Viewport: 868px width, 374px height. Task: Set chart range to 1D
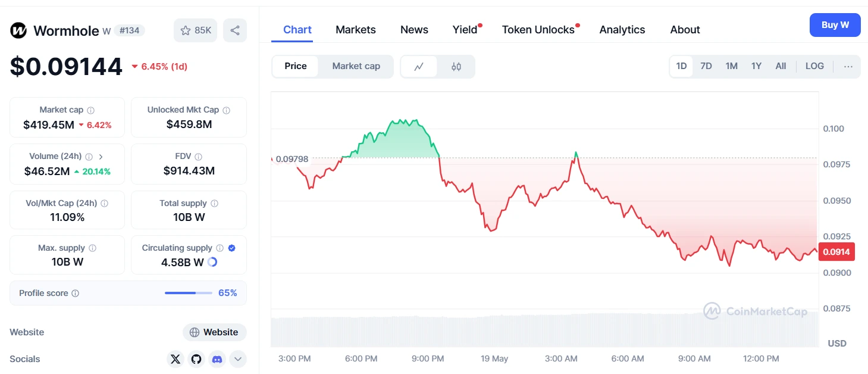click(x=681, y=66)
